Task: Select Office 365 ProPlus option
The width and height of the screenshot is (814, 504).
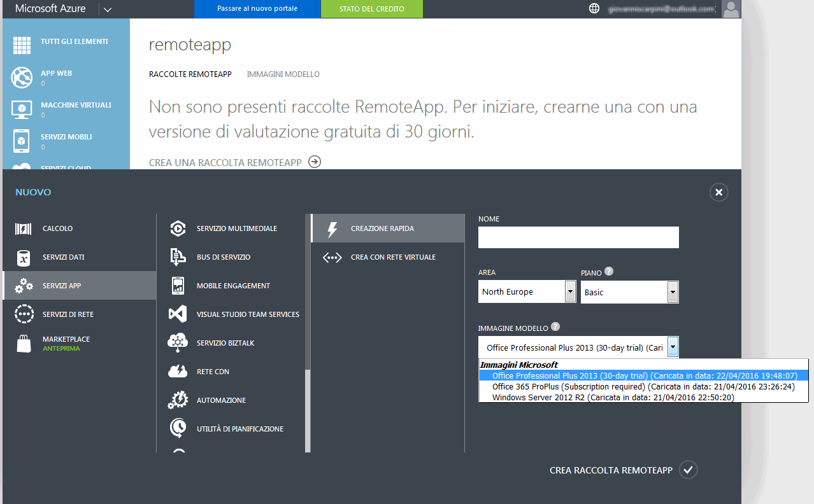Action: tap(643, 386)
